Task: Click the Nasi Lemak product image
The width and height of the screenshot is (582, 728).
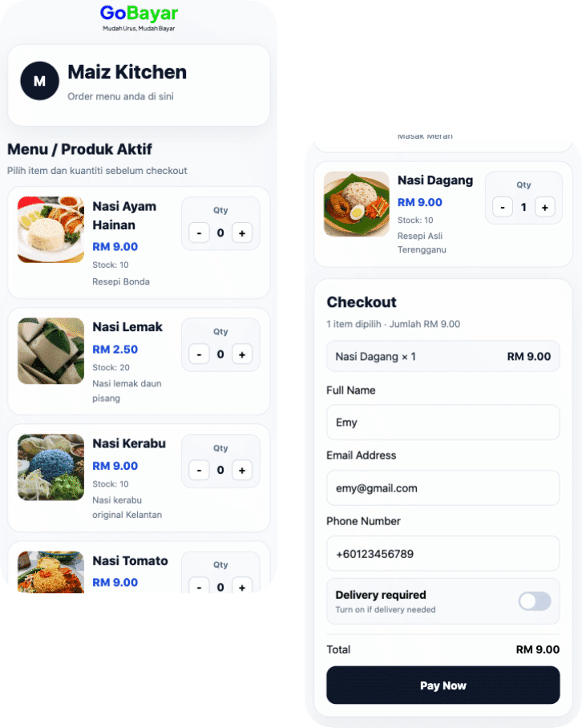Action: pos(51,351)
